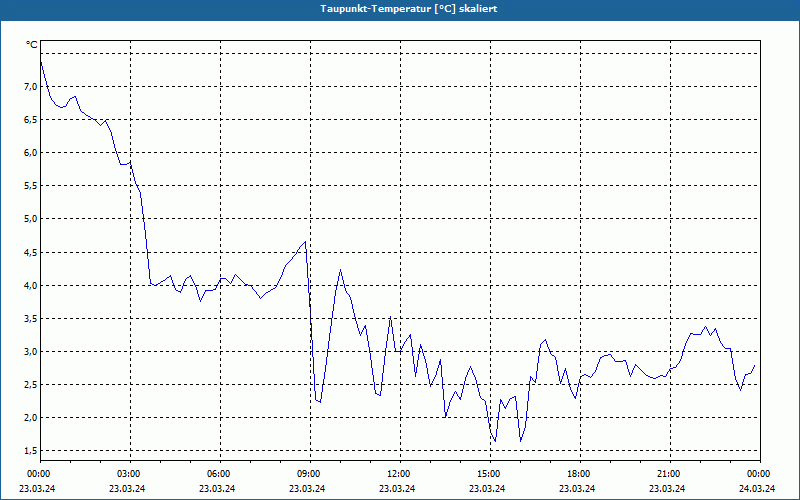Click the 4,5 y-axis label

click(x=30, y=252)
